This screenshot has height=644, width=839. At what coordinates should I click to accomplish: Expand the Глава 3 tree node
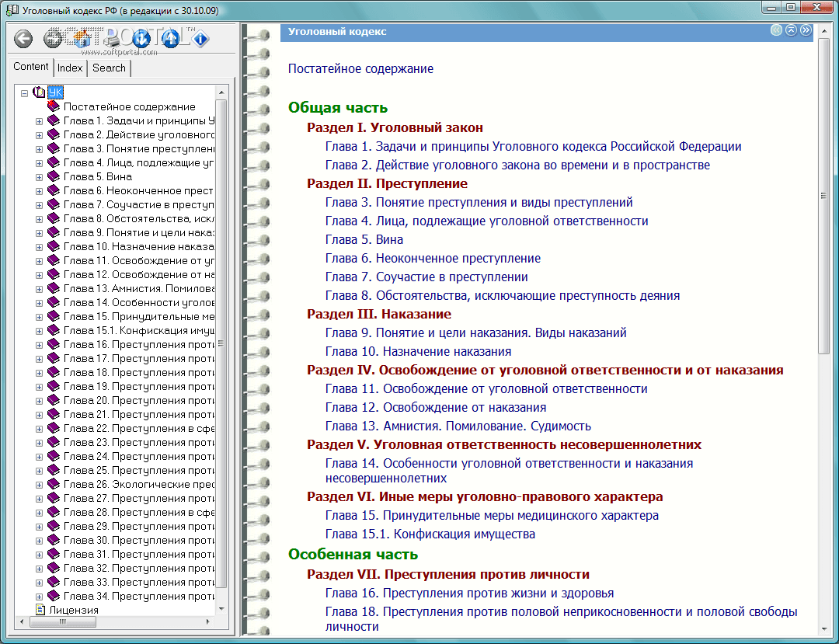tap(39, 149)
